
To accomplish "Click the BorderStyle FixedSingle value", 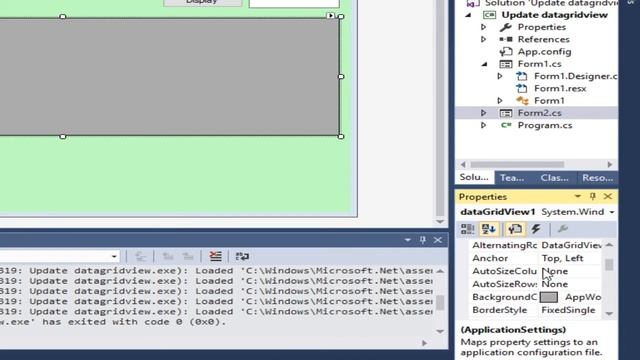I will (x=568, y=310).
